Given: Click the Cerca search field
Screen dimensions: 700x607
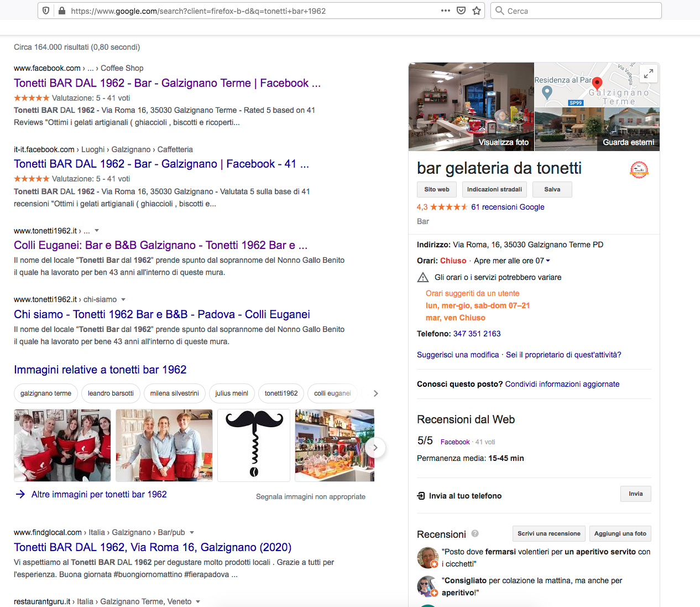Looking at the screenshot, I should coord(576,10).
